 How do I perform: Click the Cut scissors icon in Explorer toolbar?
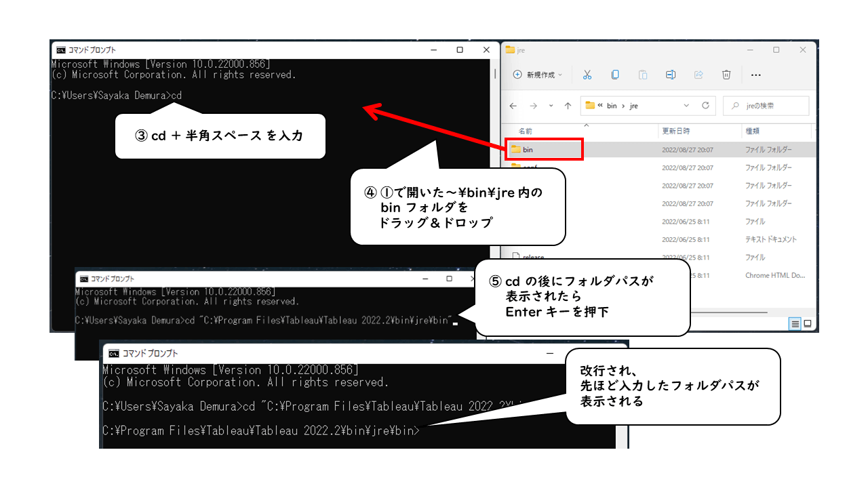tap(587, 75)
